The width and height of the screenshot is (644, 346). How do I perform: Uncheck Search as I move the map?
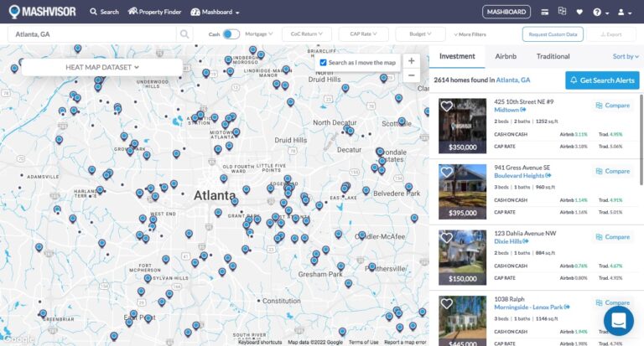pos(324,63)
